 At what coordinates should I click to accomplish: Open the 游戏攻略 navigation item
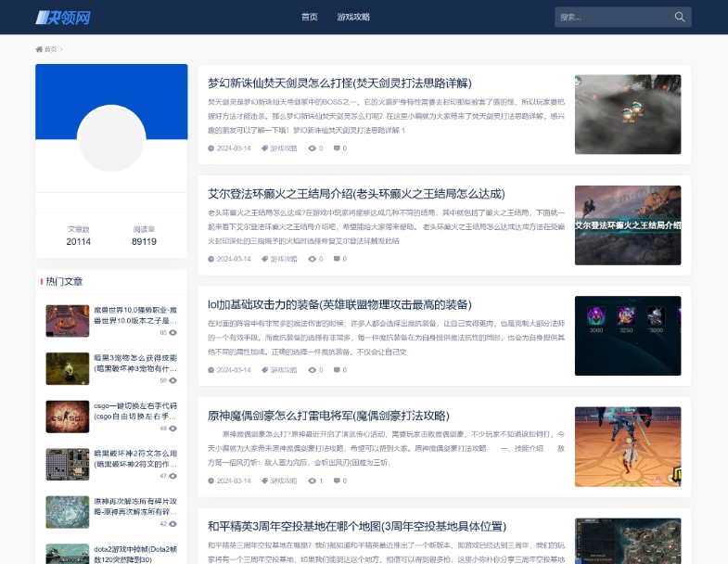[x=353, y=18]
